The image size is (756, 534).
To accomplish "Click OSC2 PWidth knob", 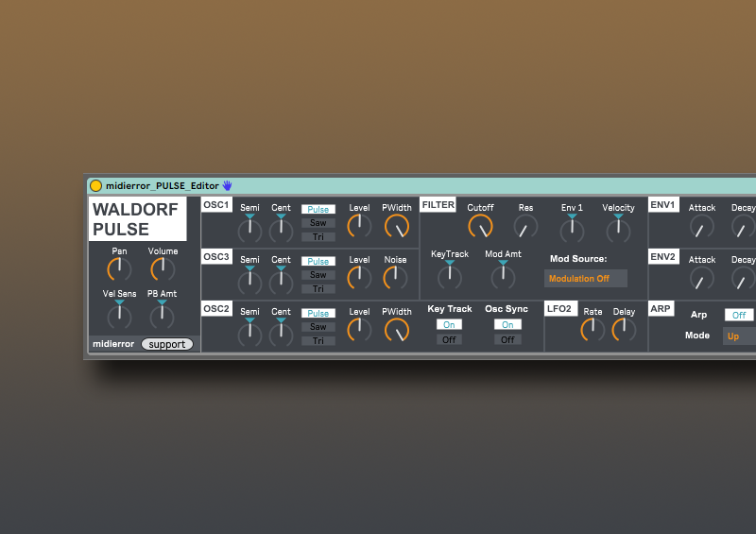I will [397, 330].
